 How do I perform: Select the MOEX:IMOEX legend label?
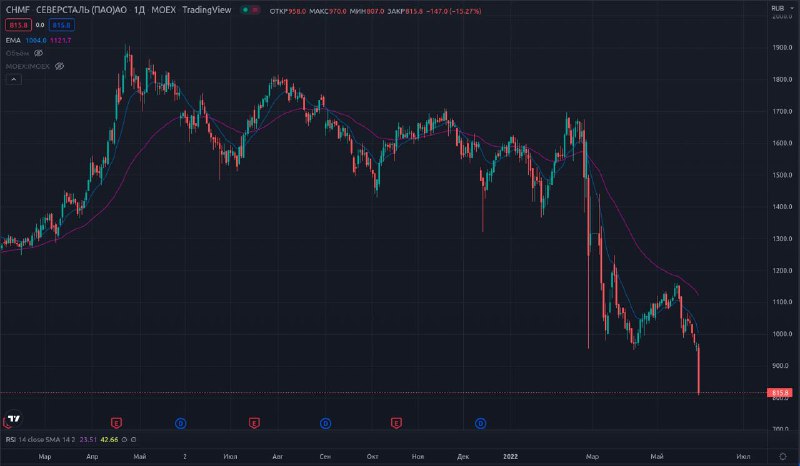[28, 66]
